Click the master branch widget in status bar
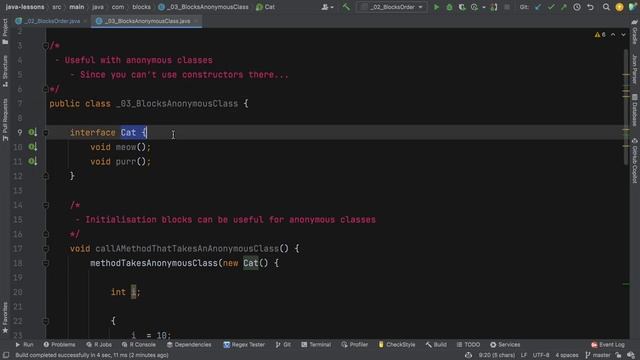This screenshot has height=360, width=640. tap(598, 355)
